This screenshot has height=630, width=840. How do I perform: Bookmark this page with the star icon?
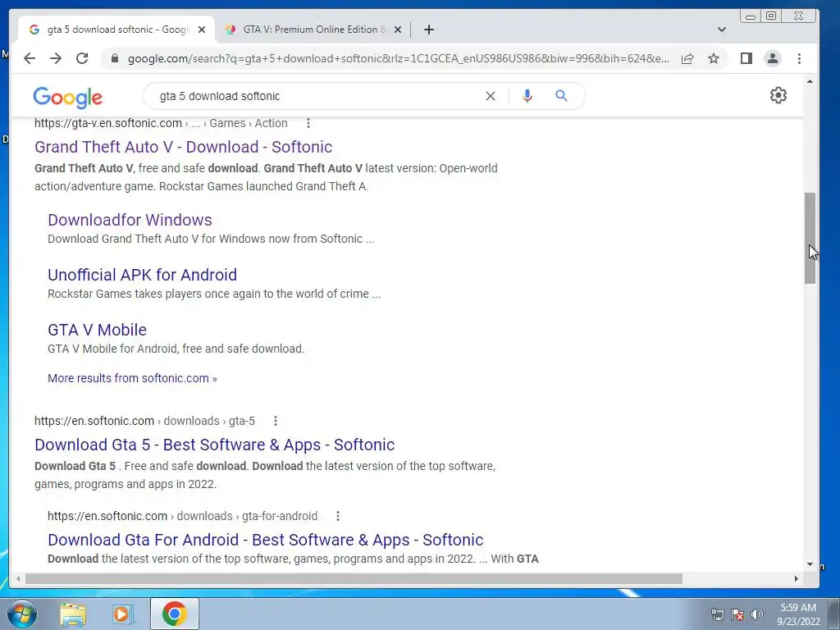714,58
